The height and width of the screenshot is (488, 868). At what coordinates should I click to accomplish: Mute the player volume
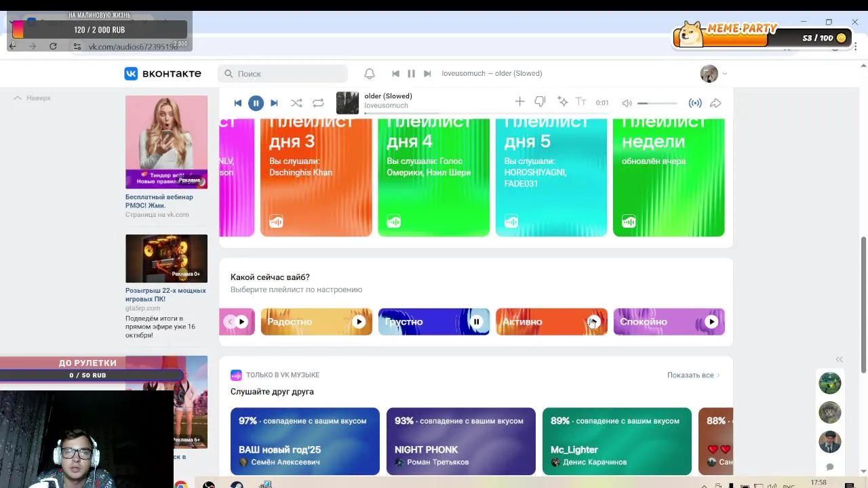(627, 103)
